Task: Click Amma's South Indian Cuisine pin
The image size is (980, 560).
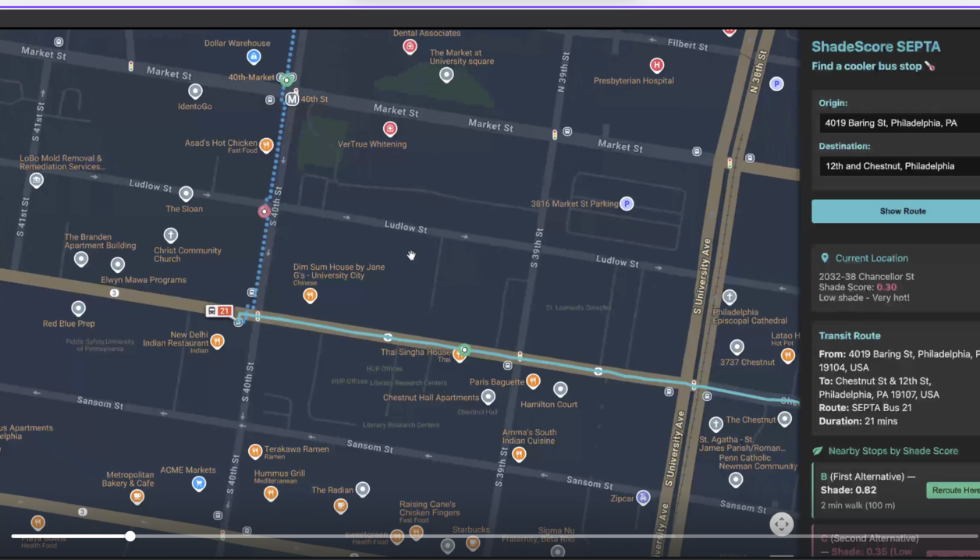Action: click(519, 455)
